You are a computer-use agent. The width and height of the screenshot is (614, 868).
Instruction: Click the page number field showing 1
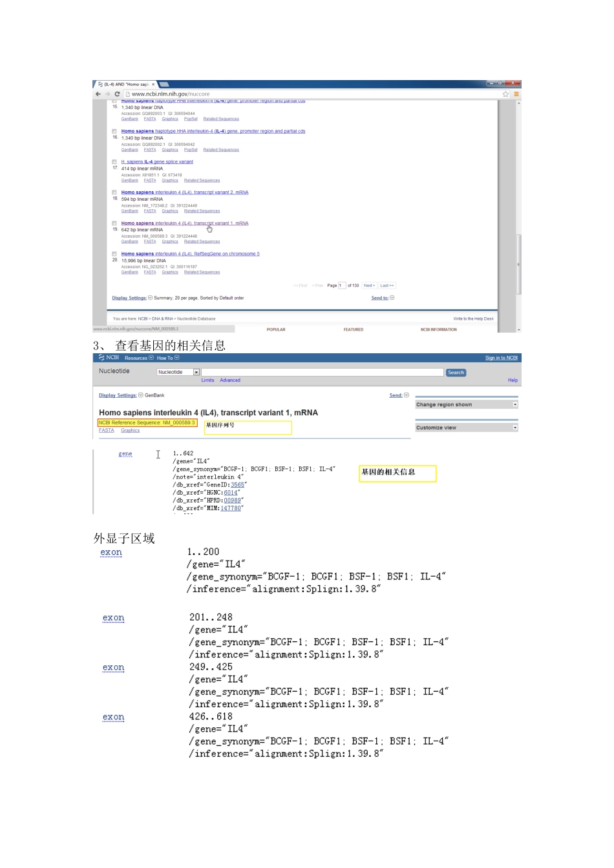(x=342, y=285)
